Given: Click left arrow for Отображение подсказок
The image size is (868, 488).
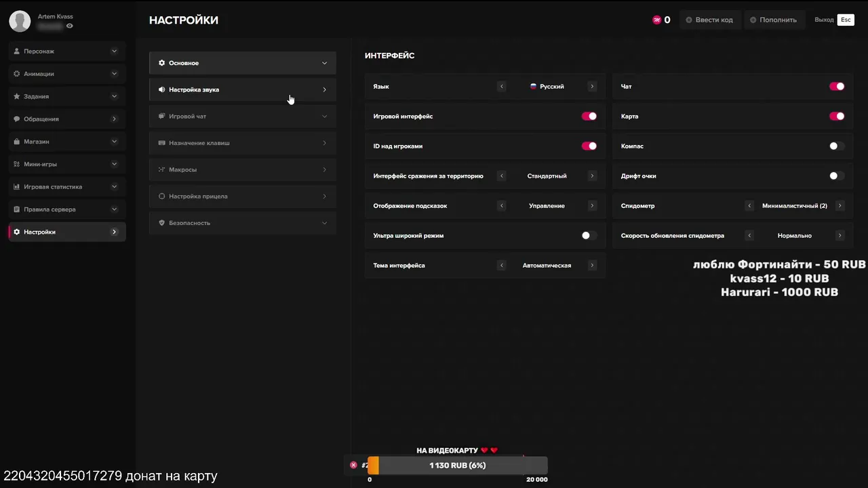Looking at the screenshot, I should (502, 206).
